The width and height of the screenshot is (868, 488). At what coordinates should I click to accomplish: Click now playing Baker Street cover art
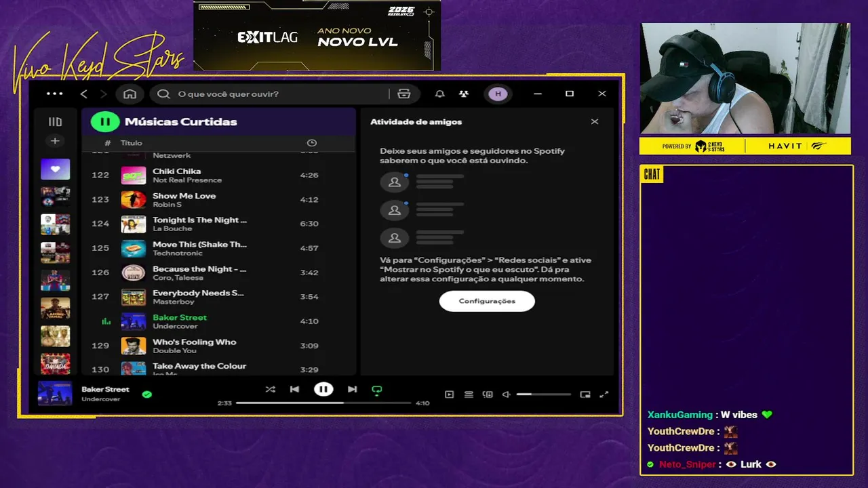pos(55,394)
